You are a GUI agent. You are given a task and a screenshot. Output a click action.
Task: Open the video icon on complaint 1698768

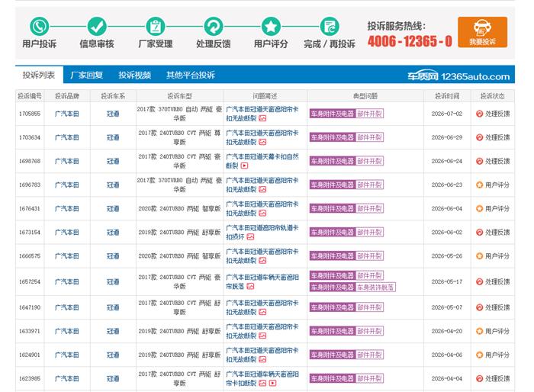point(245,165)
